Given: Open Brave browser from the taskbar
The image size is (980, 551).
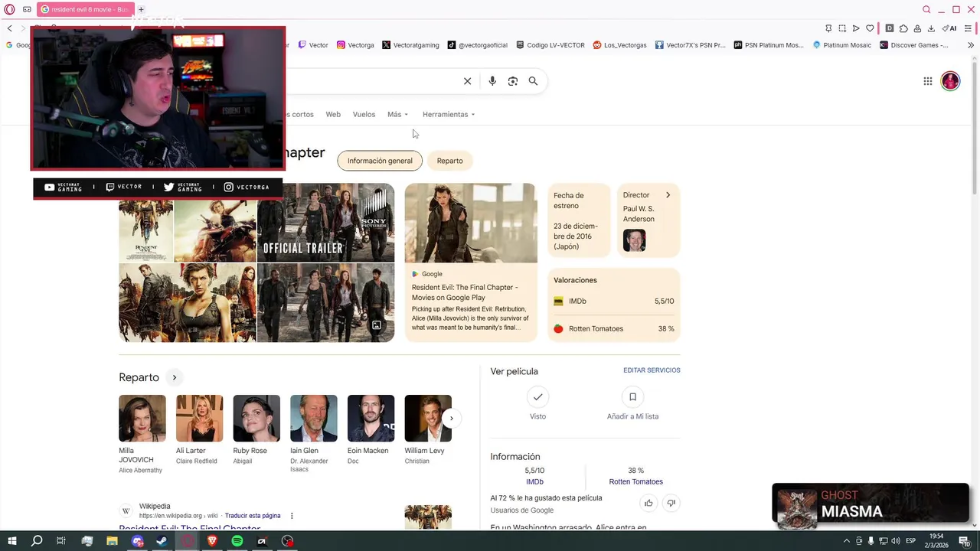Looking at the screenshot, I should click(x=212, y=541).
